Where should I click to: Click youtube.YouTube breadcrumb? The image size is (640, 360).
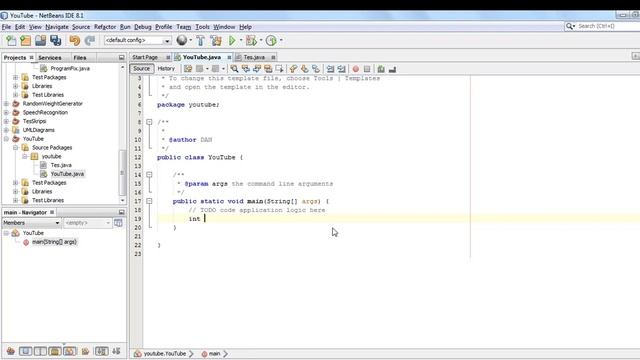(164, 353)
